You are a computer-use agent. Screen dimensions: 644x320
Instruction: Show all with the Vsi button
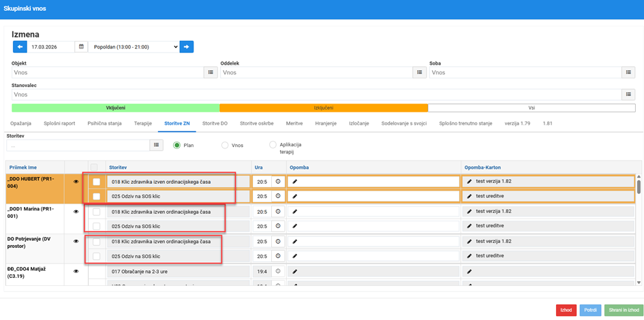point(532,108)
